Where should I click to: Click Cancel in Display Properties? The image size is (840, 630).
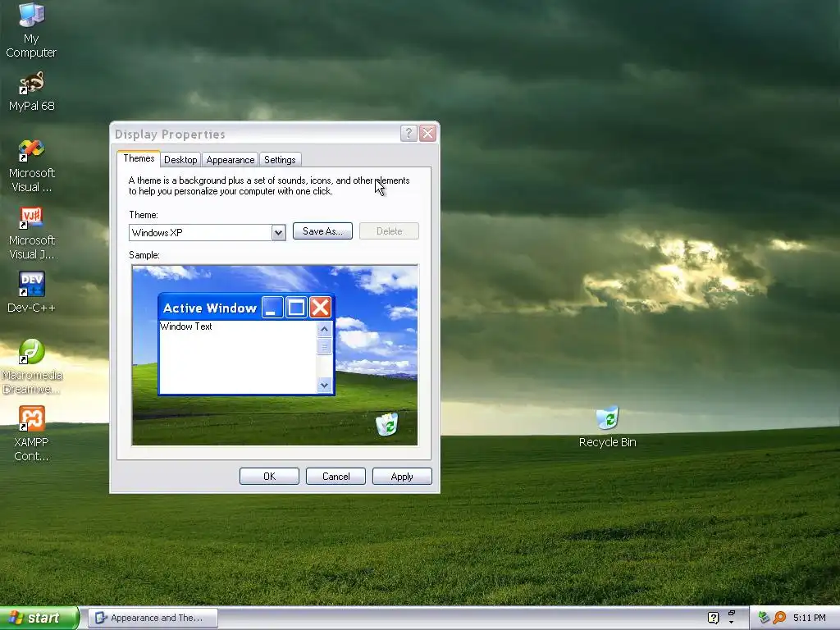pyautogui.click(x=336, y=477)
